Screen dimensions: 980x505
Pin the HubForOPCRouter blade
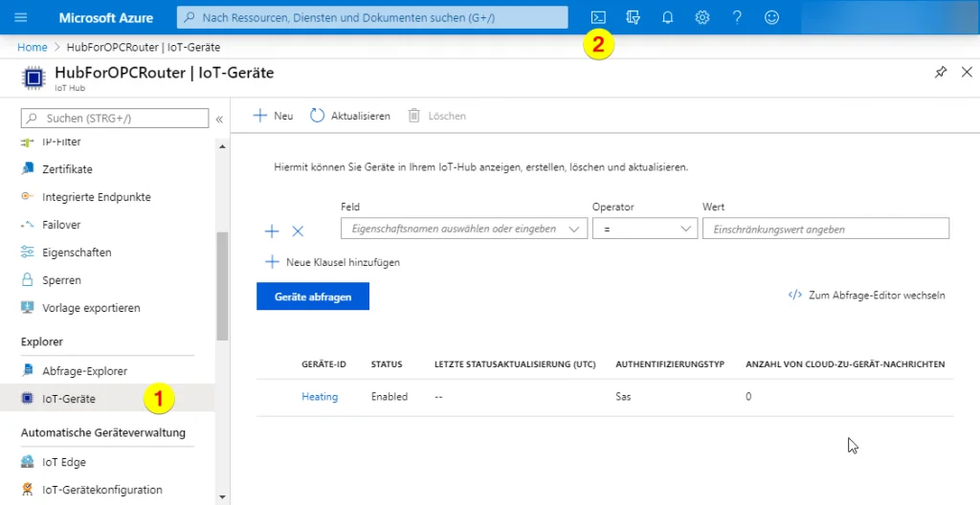[941, 72]
